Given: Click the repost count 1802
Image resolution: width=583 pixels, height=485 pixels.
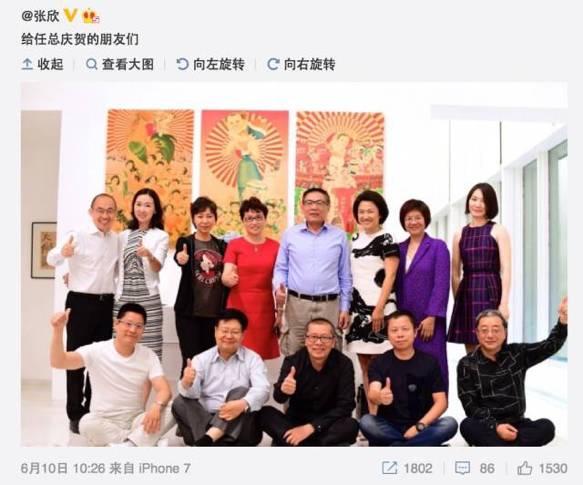Looking at the screenshot, I should click(418, 468).
